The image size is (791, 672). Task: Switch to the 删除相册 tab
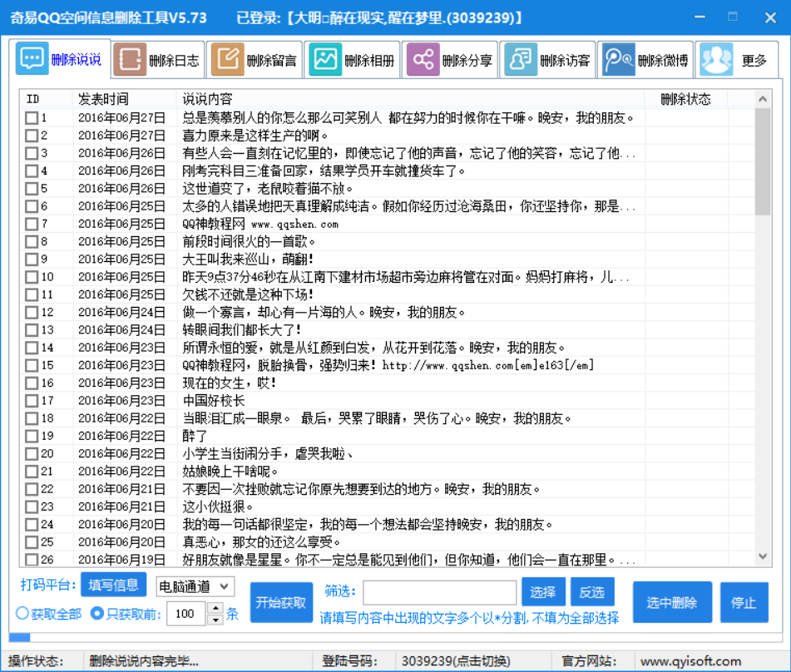tap(354, 60)
